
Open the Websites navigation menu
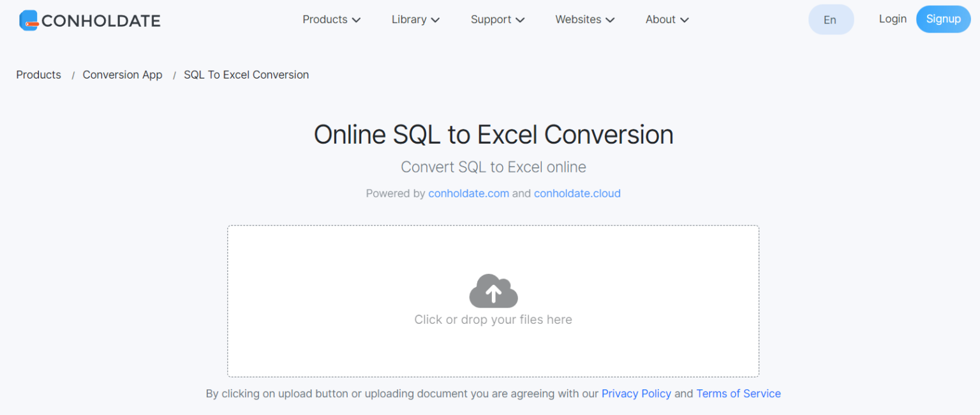577,19
